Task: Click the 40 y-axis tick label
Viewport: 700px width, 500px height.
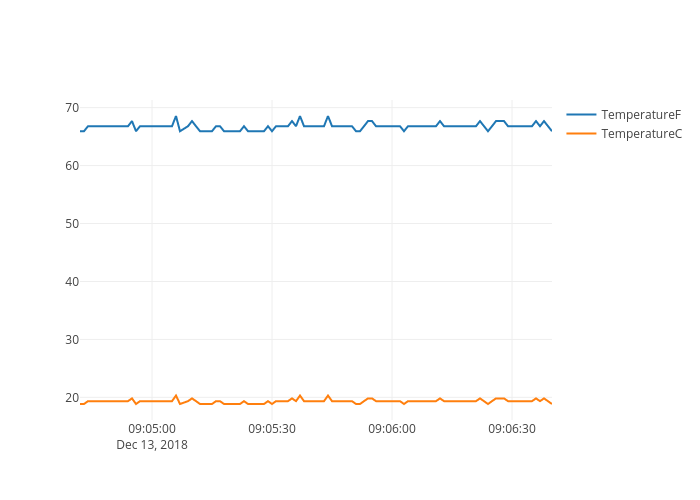Action: tap(72, 282)
